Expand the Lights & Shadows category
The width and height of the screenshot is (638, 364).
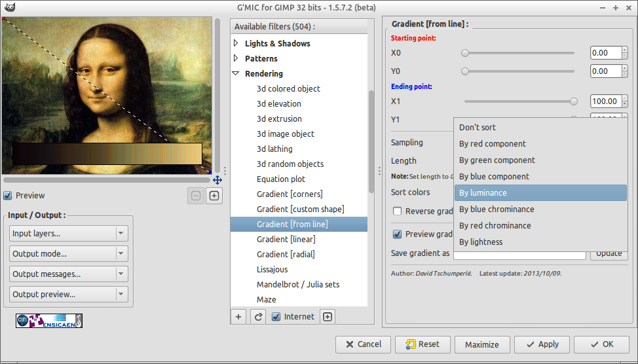coord(236,43)
